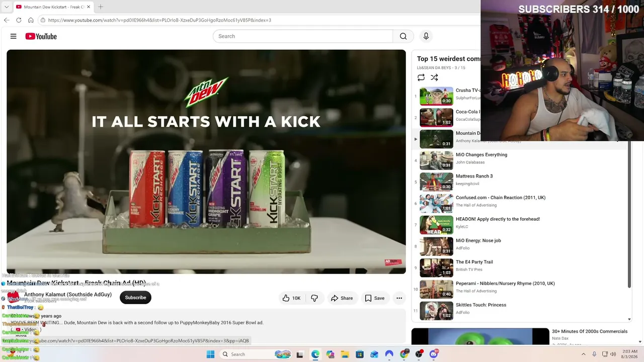Click into the YouTube search field
Screen dimensions: 644x362
tap(303, 36)
